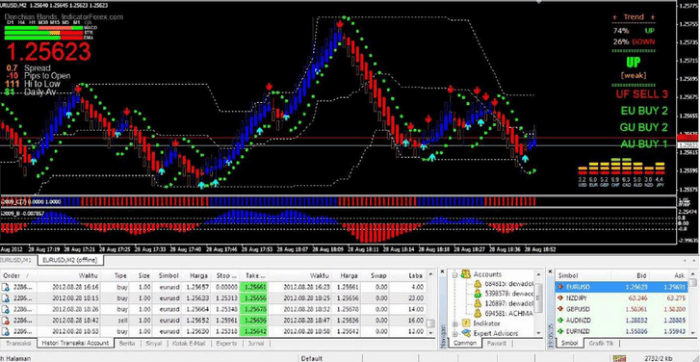This screenshot has width=700, height=362.
Task: Switch to the Favorit tab
Action: click(496, 343)
